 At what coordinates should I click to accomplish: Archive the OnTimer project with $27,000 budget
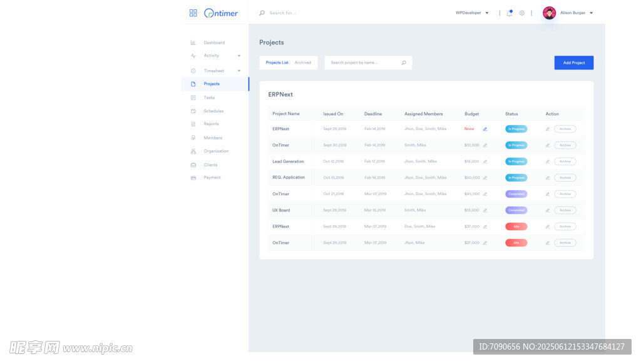pyautogui.click(x=565, y=243)
